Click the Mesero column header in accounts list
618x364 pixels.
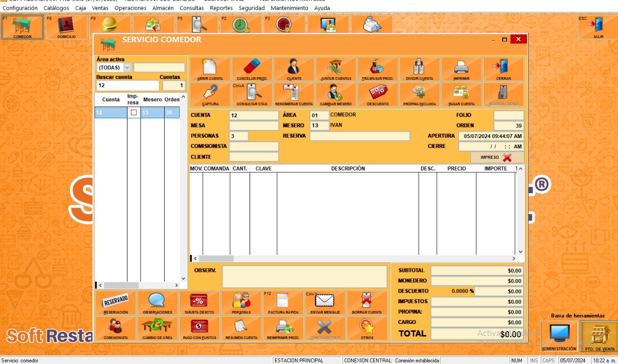point(153,99)
